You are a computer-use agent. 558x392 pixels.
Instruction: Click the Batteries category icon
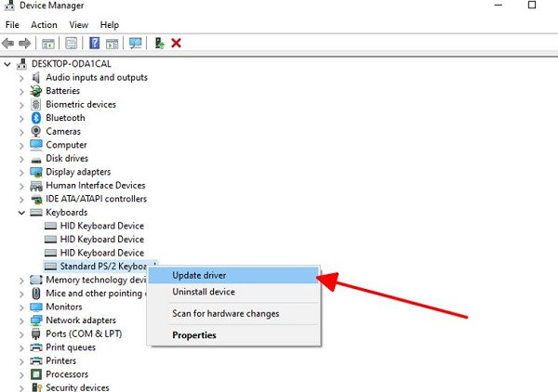(x=36, y=91)
